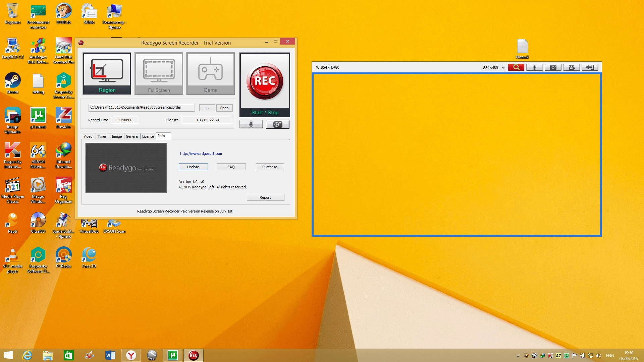644x362 pixels.
Task: Open File Explorer from the taskbar
Action: [x=48, y=355]
